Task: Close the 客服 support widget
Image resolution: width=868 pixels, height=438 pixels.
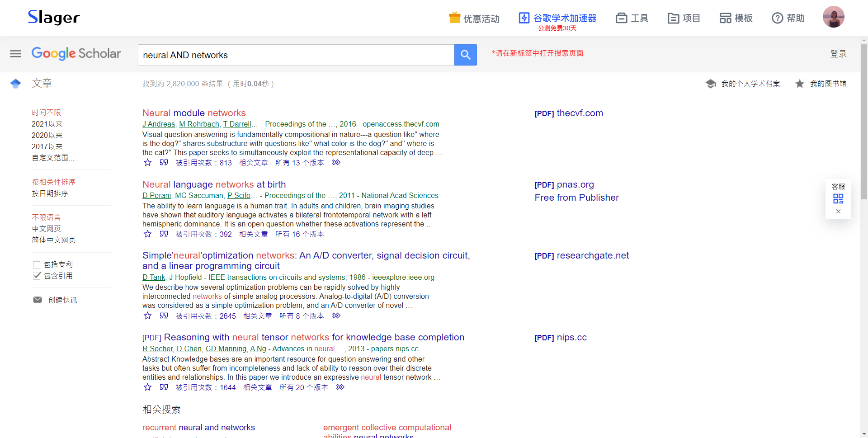Action: [x=839, y=211]
